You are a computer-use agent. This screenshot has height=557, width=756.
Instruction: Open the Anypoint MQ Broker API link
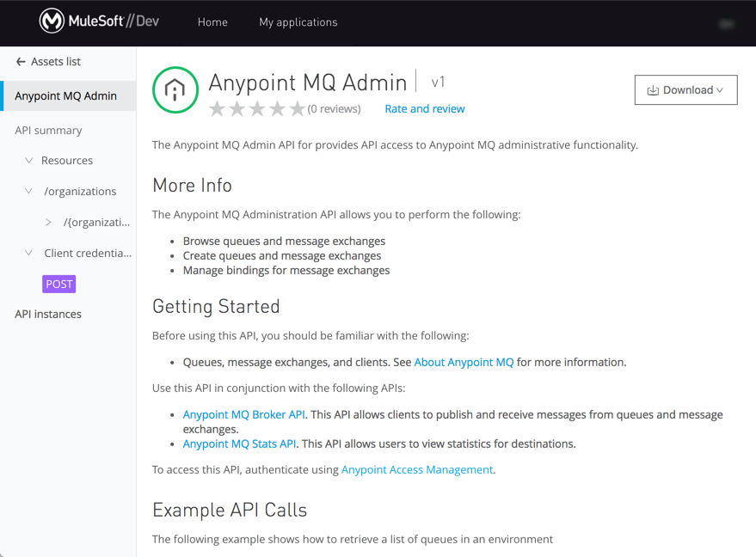coord(243,414)
